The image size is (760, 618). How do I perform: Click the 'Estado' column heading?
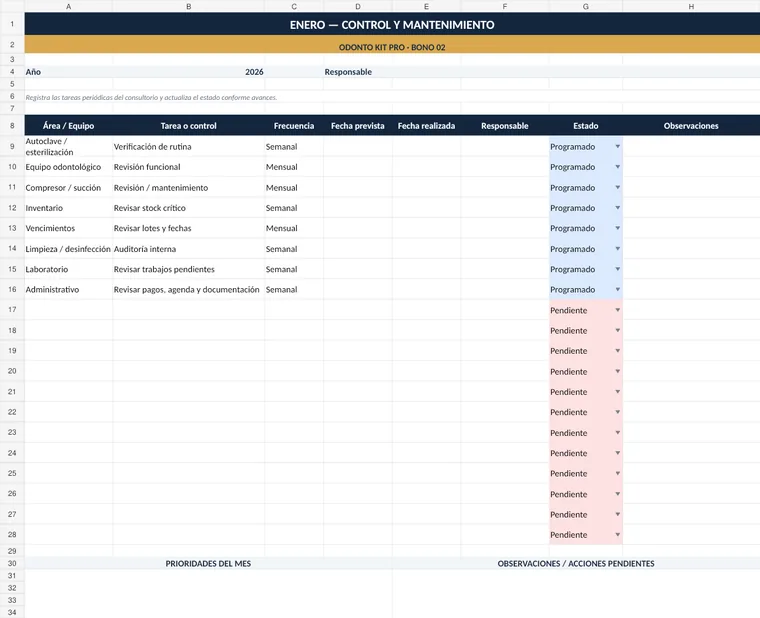(x=586, y=126)
